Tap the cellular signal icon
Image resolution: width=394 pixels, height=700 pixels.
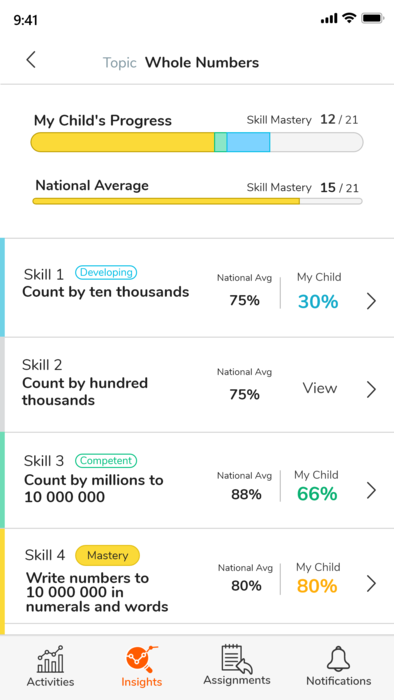pyautogui.click(x=329, y=18)
